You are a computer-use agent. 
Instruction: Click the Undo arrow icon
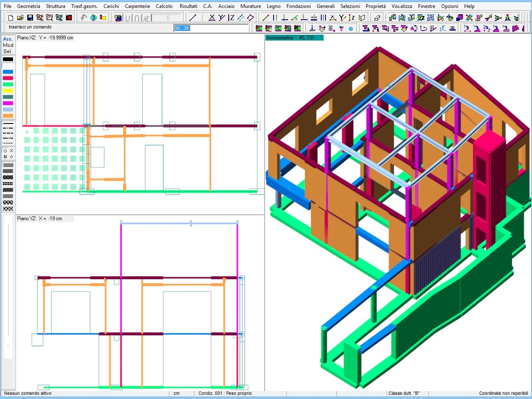click(x=84, y=18)
